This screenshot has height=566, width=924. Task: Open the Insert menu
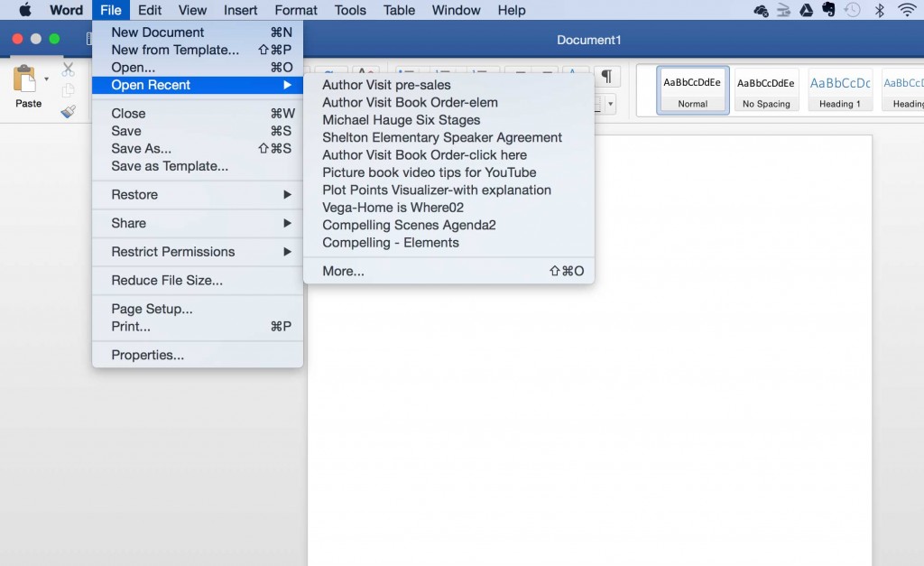240,10
